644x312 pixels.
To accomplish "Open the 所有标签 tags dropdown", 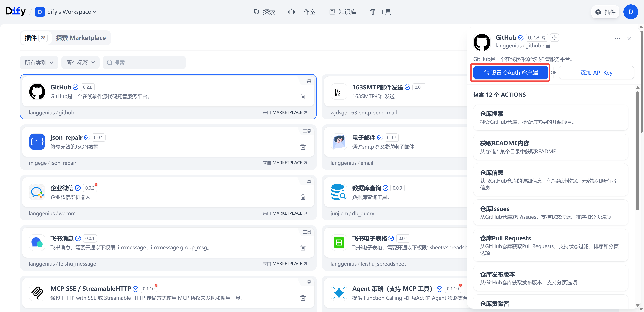I will (80, 62).
